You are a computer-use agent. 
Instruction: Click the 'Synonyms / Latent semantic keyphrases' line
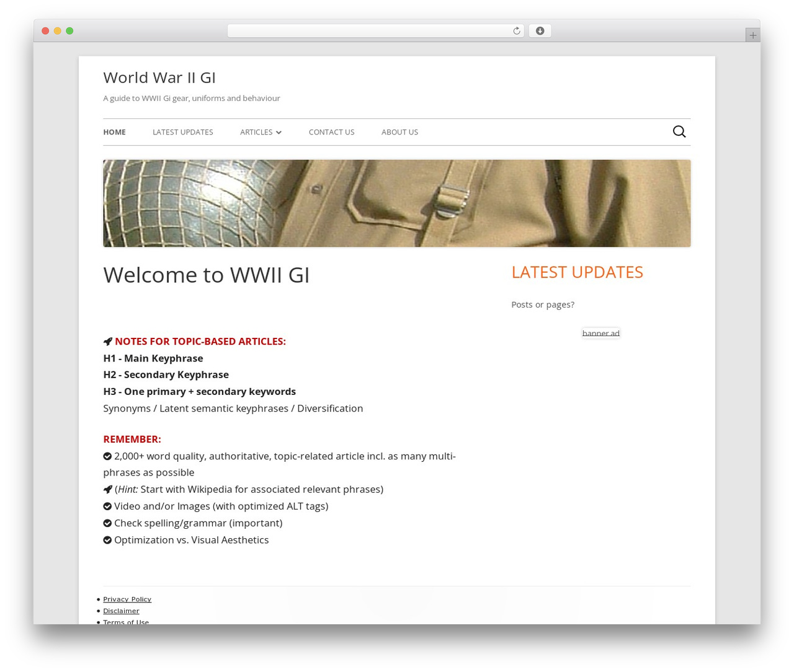click(233, 408)
